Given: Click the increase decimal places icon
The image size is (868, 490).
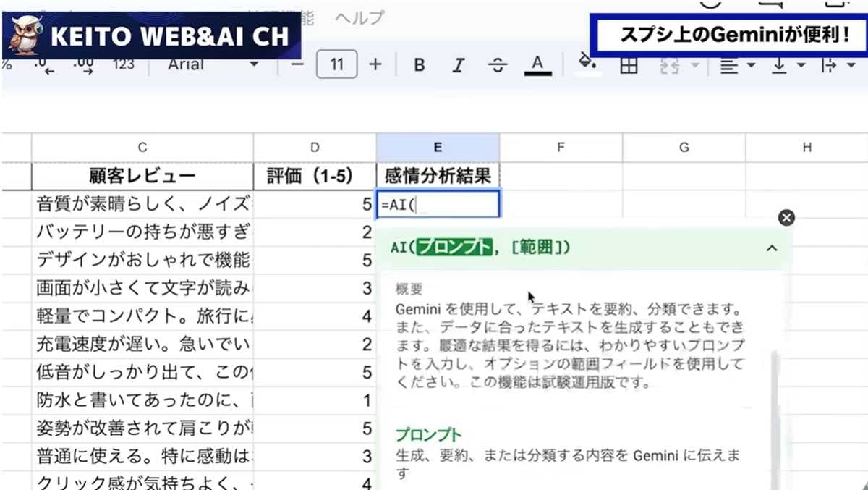Looking at the screenshot, I should point(83,64).
